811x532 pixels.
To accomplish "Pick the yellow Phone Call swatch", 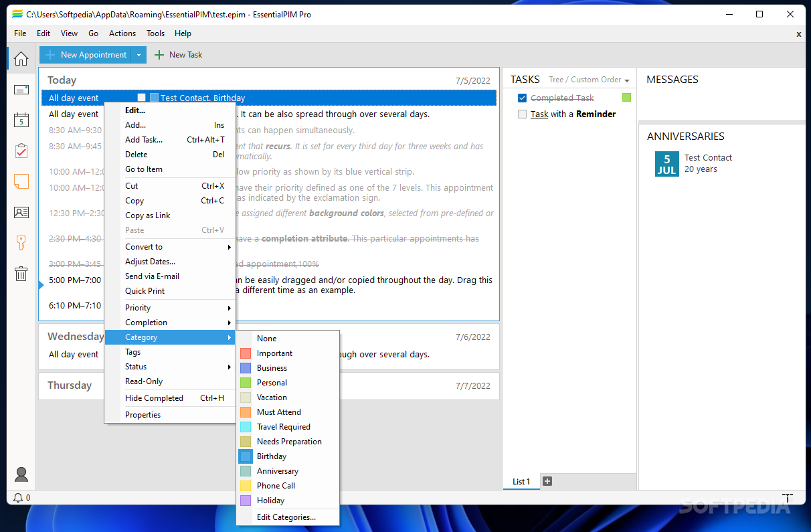I will point(246,486).
